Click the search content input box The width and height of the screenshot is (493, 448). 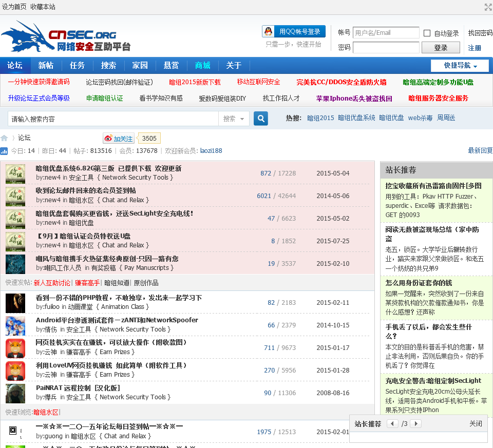(x=113, y=119)
